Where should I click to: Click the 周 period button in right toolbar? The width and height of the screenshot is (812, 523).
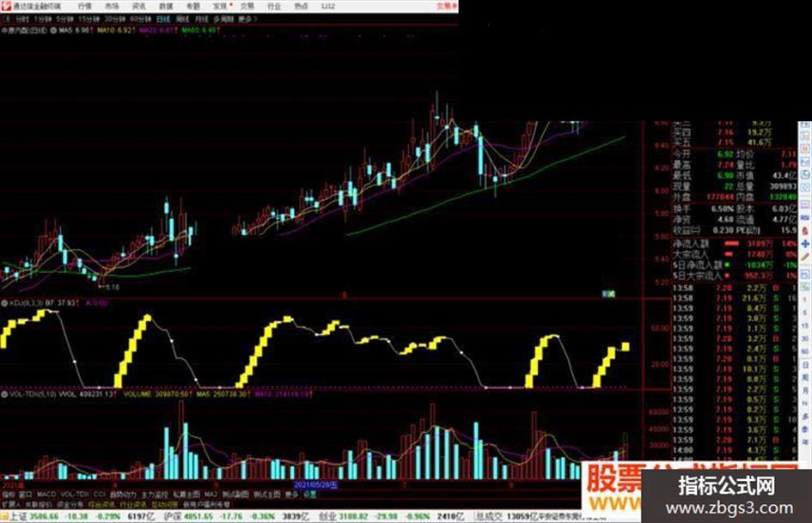click(805, 377)
